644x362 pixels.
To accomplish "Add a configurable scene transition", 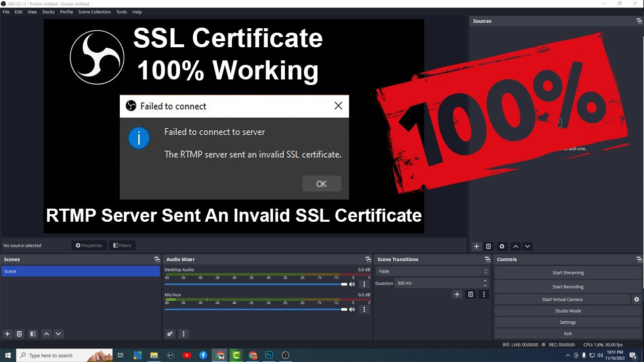I will (x=457, y=295).
